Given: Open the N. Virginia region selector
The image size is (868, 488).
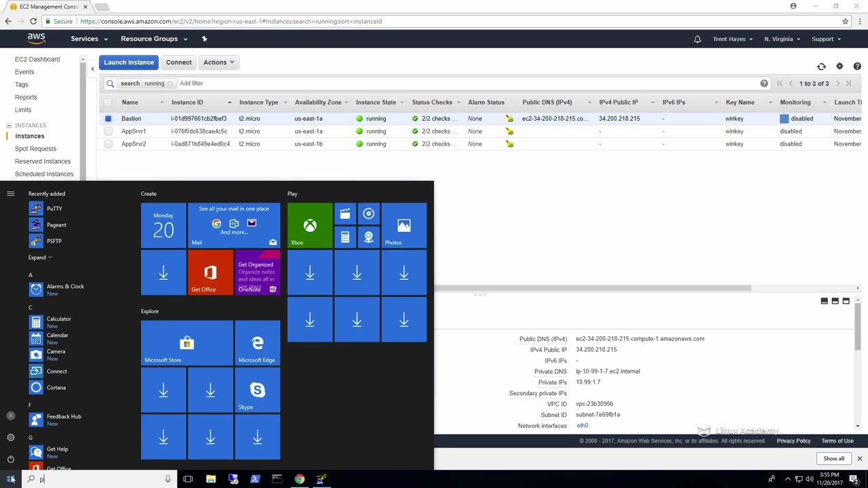Looking at the screenshot, I should [782, 39].
